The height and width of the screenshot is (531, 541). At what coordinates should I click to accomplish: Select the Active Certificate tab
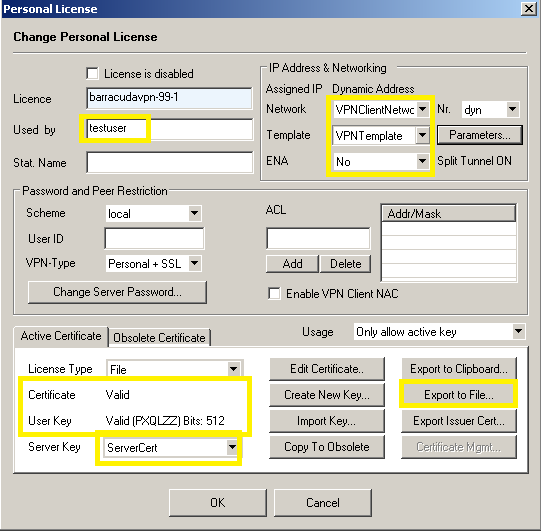click(61, 336)
